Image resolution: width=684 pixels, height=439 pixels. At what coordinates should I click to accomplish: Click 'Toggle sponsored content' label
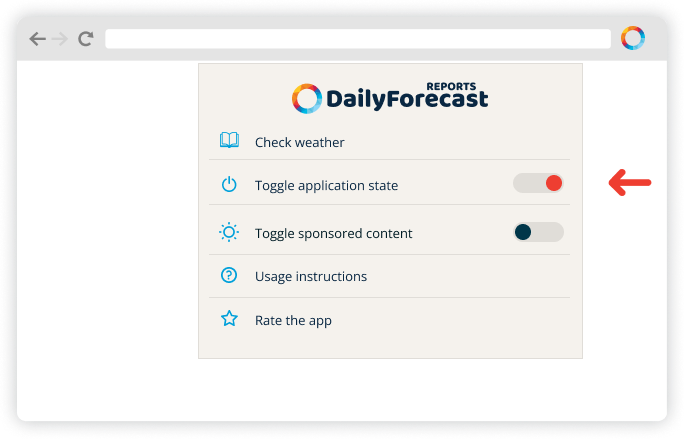coord(333,233)
